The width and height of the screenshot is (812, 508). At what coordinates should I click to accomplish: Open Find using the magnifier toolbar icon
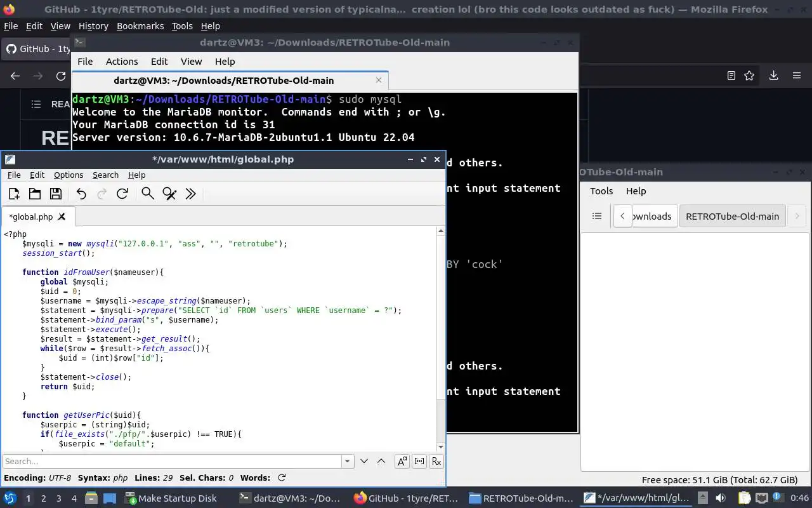(148, 194)
